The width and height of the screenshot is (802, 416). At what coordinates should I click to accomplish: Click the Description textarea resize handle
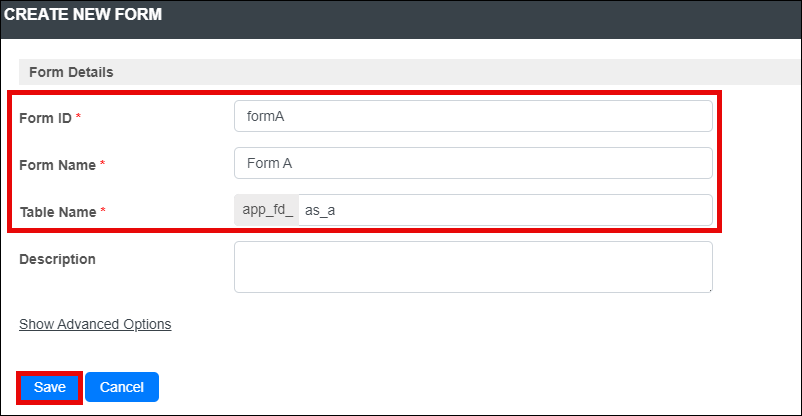point(709,290)
